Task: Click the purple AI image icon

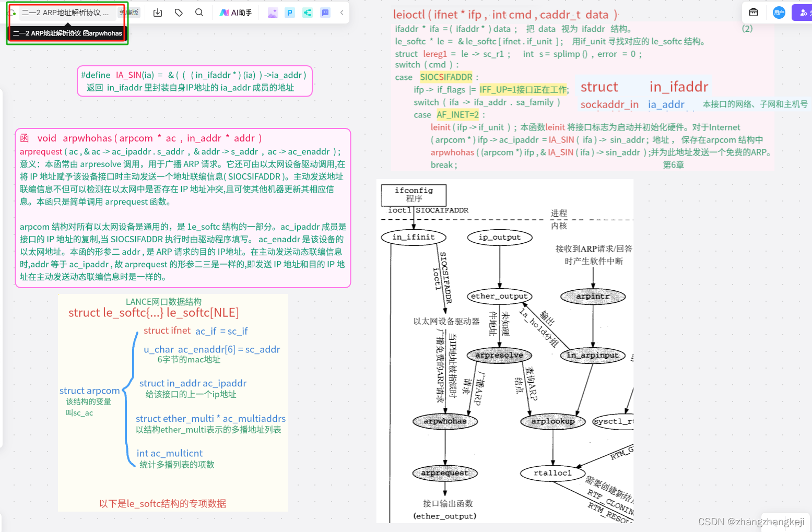Action: pyautogui.click(x=273, y=13)
